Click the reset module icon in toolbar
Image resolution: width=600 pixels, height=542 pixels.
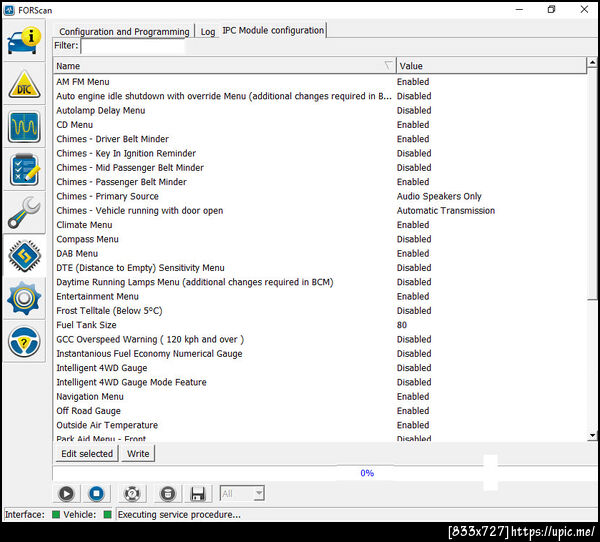(132, 493)
